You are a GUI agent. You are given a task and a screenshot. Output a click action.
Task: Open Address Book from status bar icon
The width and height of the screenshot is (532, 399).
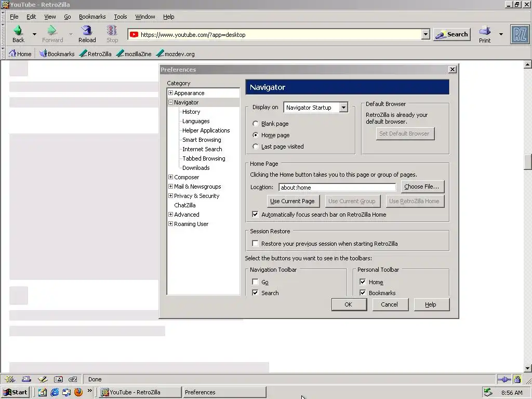click(58, 379)
